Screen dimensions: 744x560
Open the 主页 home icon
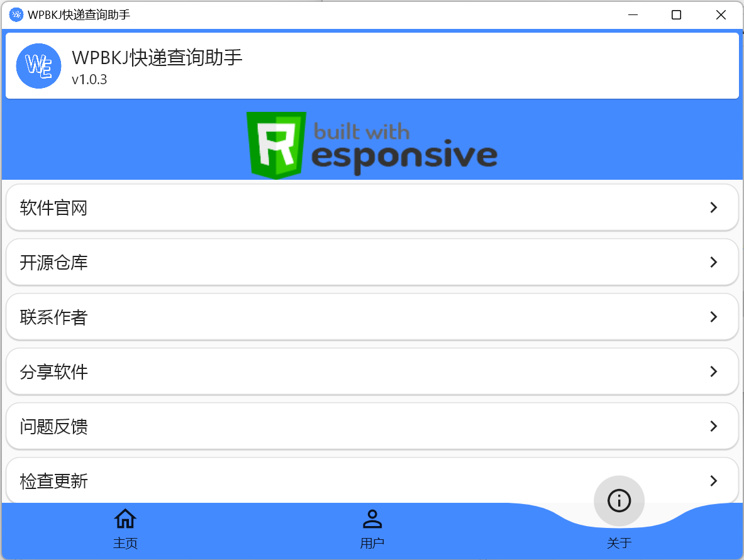125,519
